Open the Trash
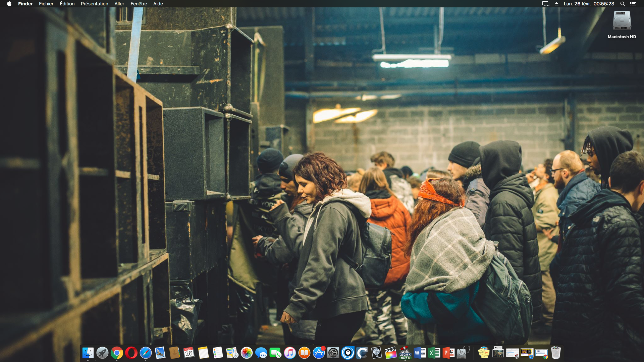This screenshot has height=362, width=644. point(556,353)
